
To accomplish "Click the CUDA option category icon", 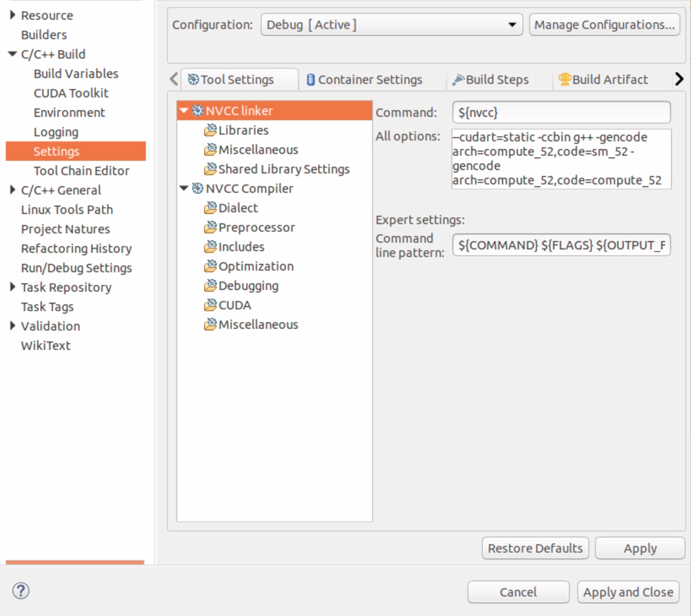I will 210,305.
